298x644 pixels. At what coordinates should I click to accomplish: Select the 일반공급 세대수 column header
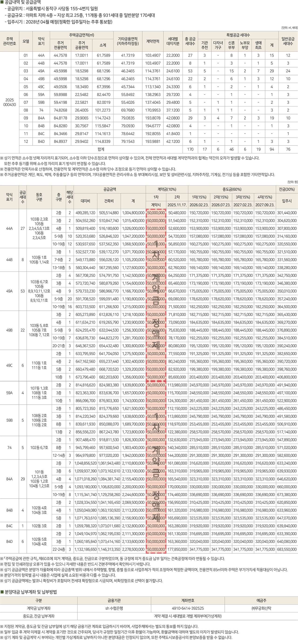coord(288,41)
